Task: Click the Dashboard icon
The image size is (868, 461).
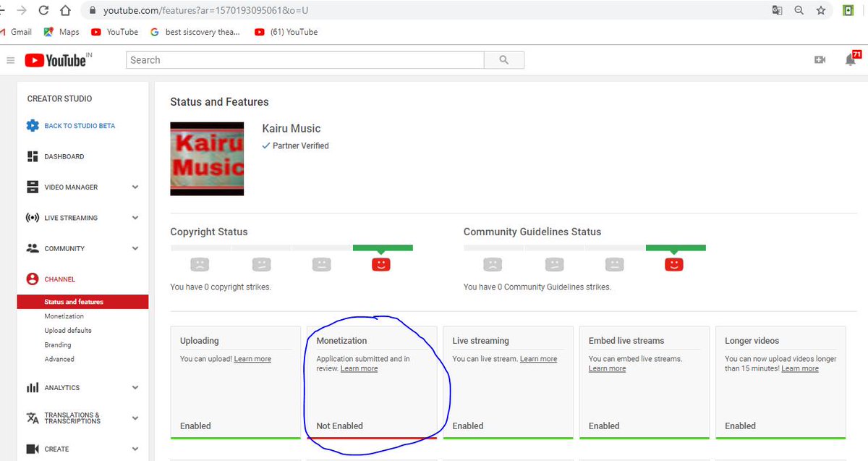Action: pyautogui.click(x=33, y=156)
